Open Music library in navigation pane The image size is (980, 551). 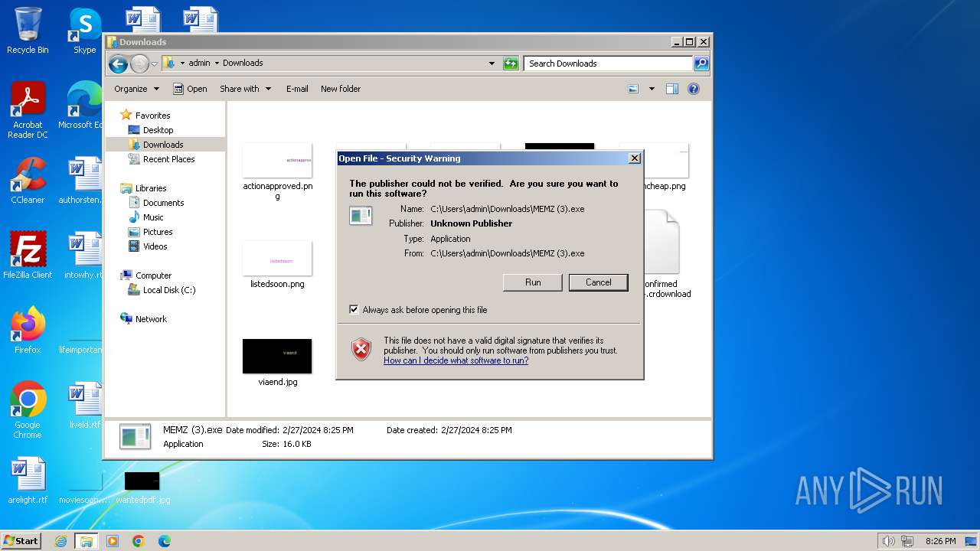click(153, 217)
